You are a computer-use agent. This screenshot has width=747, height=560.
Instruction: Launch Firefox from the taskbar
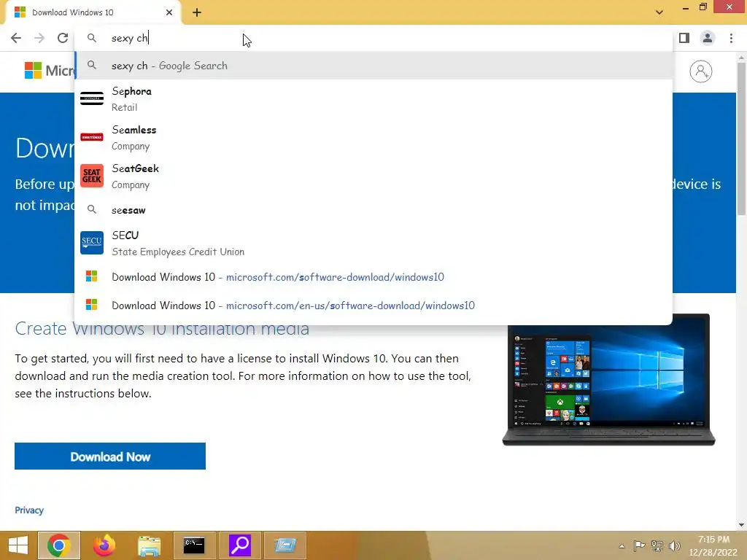(x=104, y=545)
